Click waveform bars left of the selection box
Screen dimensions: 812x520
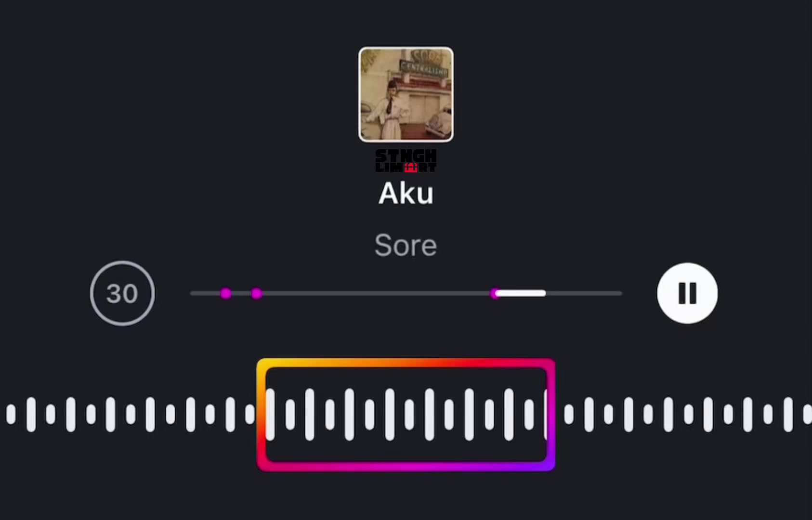click(130, 414)
